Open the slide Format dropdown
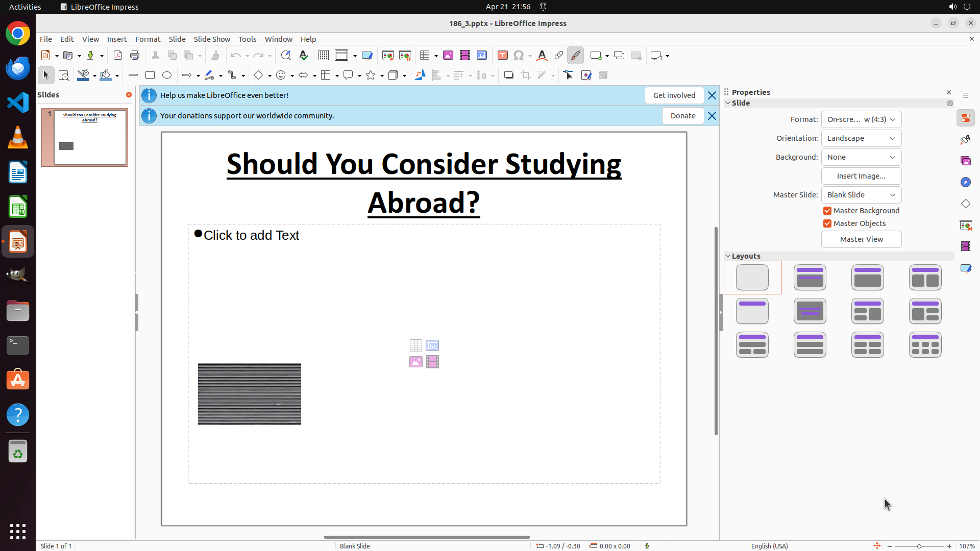This screenshot has height=551, width=980. click(861, 119)
